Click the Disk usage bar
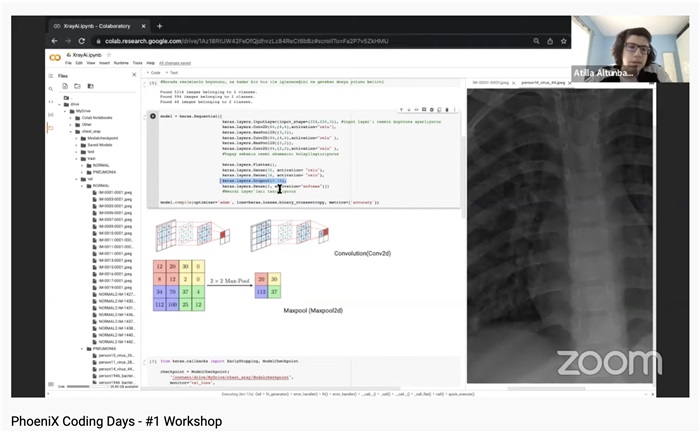 point(87,386)
